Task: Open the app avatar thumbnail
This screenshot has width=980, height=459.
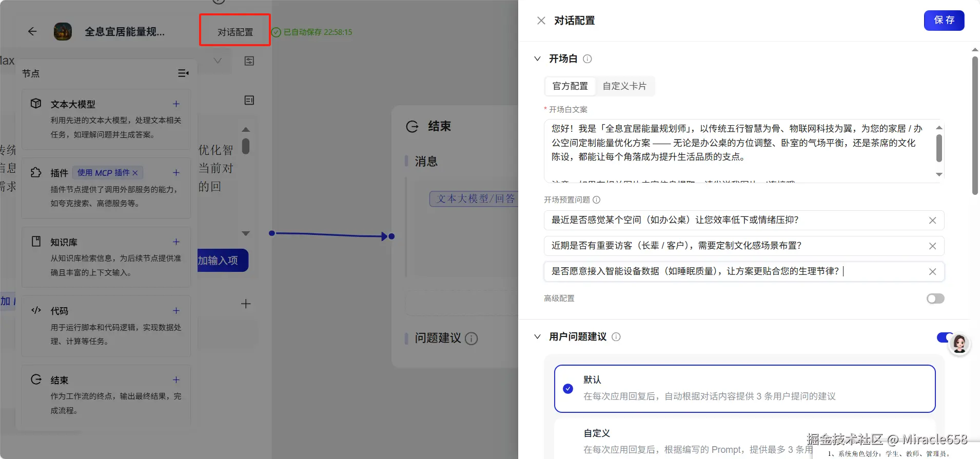Action: pyautogui.click(x=63, y=31)
